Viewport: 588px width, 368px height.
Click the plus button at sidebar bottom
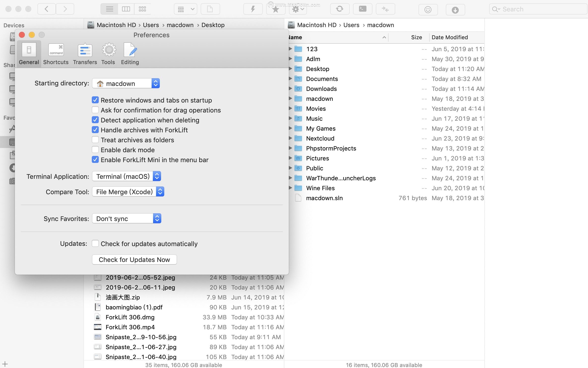coord(5,364)
